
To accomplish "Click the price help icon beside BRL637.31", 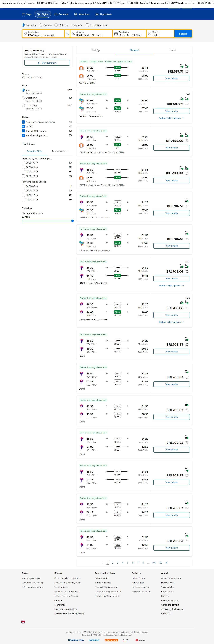I will [x=187, y=71].
